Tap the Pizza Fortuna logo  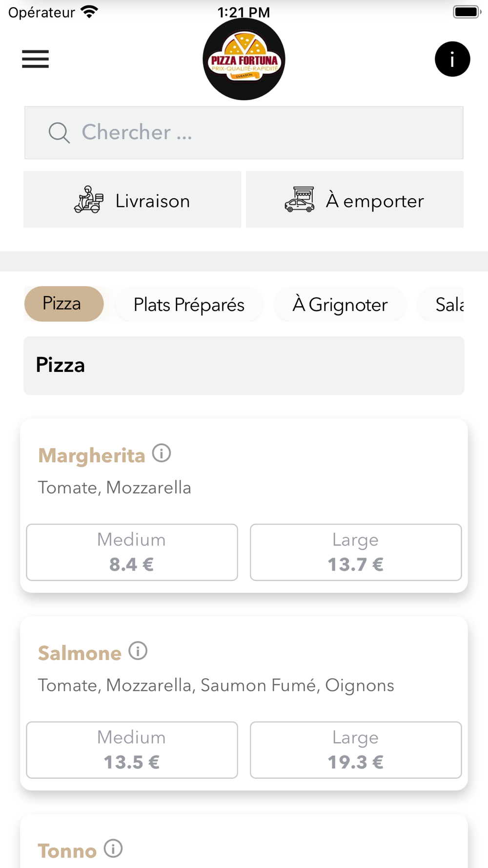244,59
